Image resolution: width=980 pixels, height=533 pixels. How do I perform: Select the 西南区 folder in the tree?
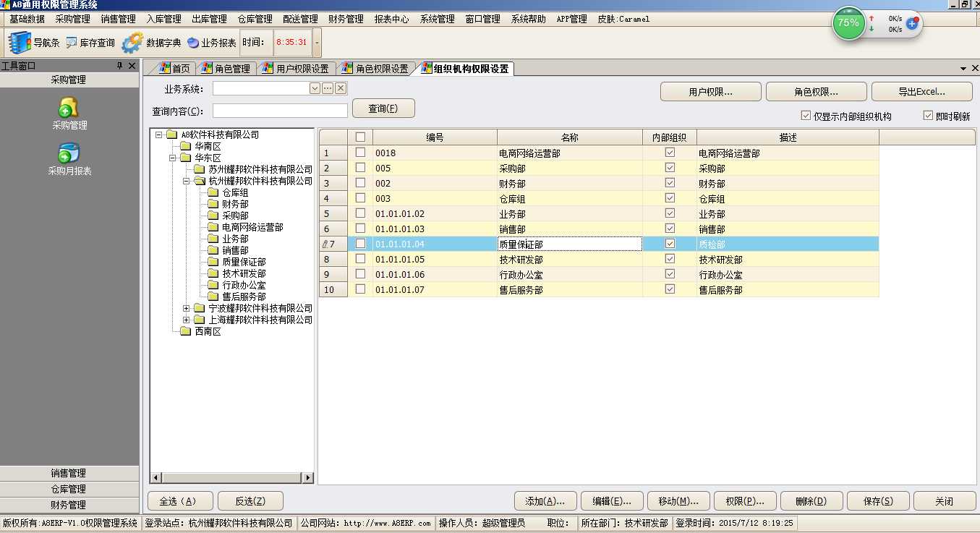[x=208, y=331]
